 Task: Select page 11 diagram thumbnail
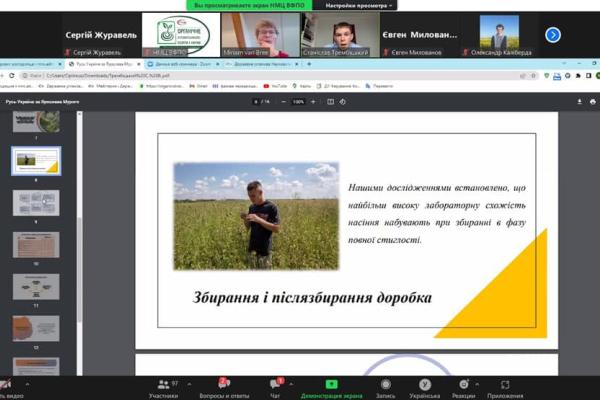click(36, 286)
